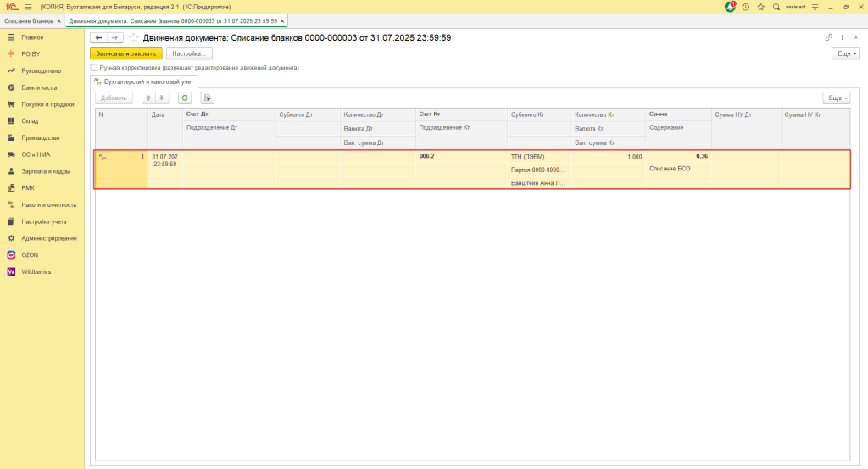Click the Настройки учета icon
Viewport: 868px width, 469px height.
pyautogui.click(x=11, y=221)
